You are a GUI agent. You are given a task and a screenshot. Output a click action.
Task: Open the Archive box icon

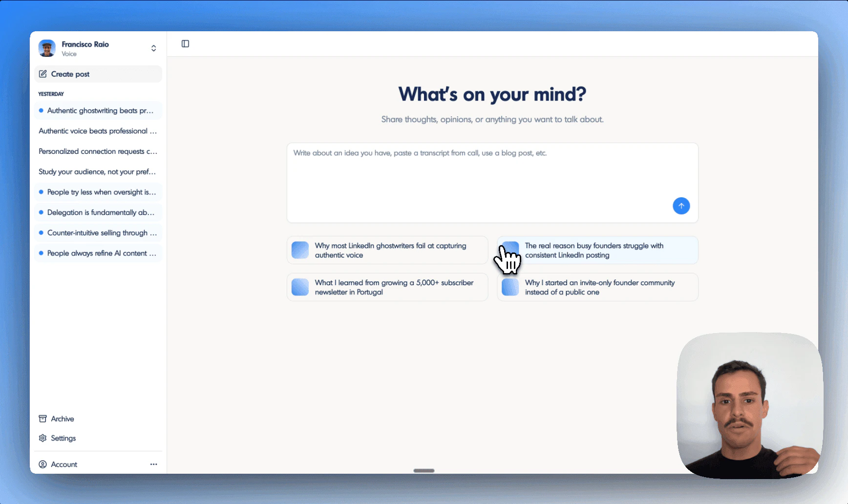click(42, 419)
